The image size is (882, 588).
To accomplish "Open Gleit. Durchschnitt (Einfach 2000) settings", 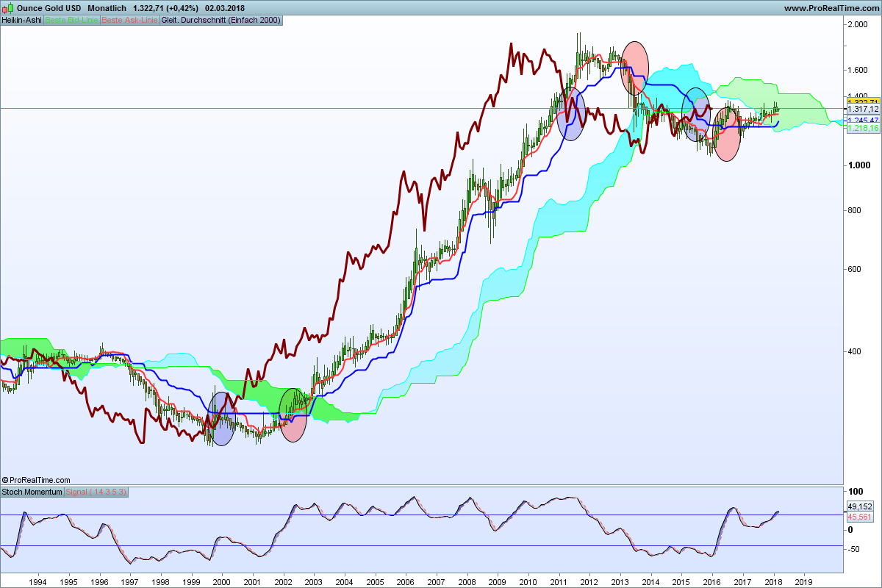I will pos(220,20).
